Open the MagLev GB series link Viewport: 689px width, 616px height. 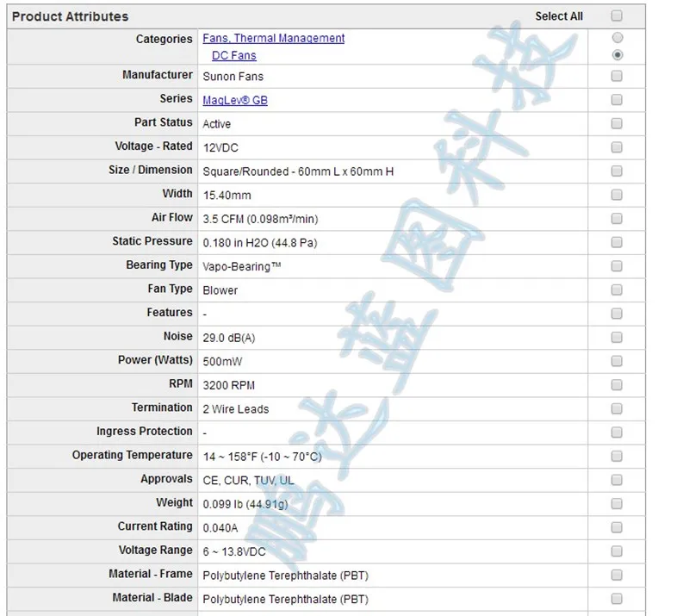tap(235, 100)
